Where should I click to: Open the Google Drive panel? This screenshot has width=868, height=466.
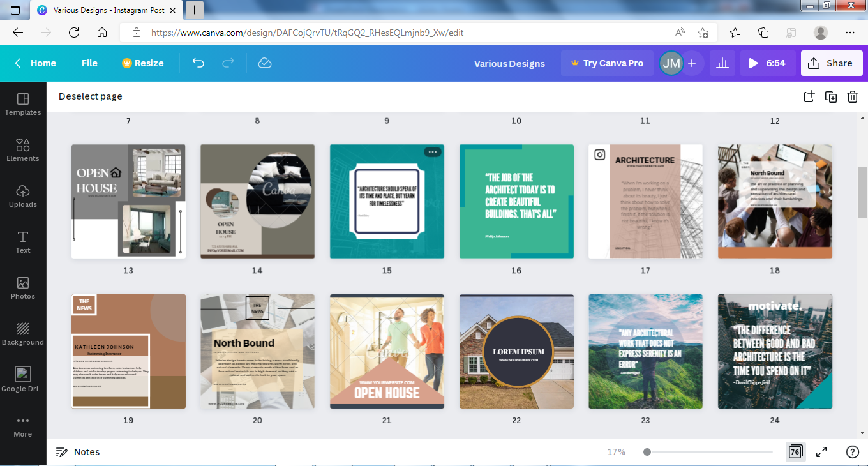coord(23,380)
